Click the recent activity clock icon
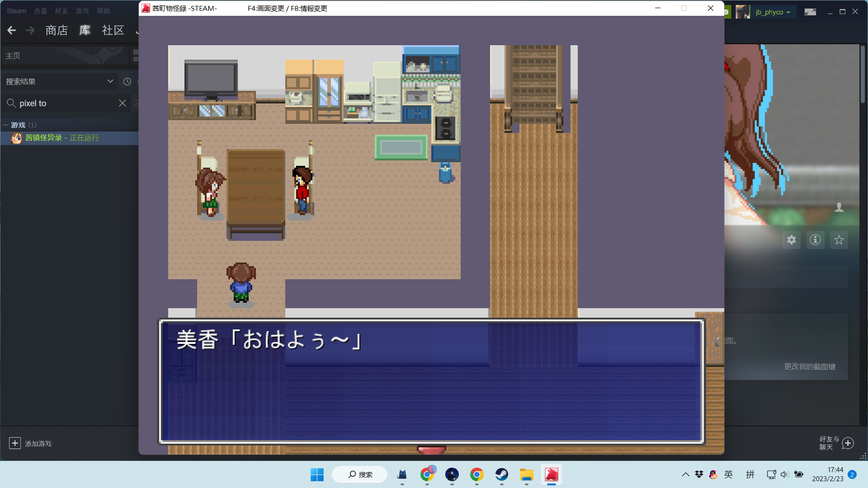 (127, 81)
